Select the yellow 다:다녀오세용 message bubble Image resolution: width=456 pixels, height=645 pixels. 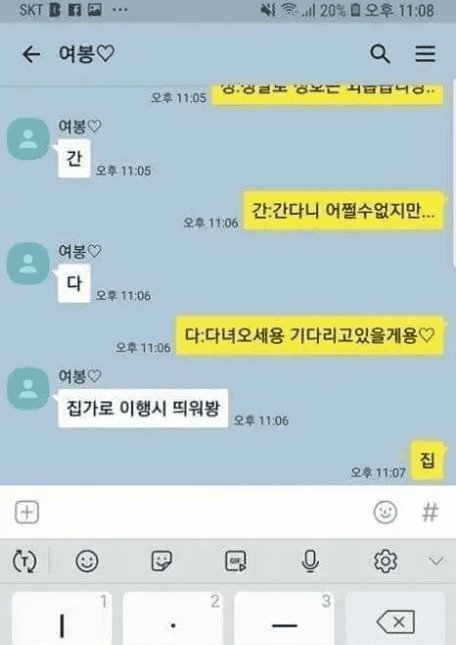click(310, 336)
